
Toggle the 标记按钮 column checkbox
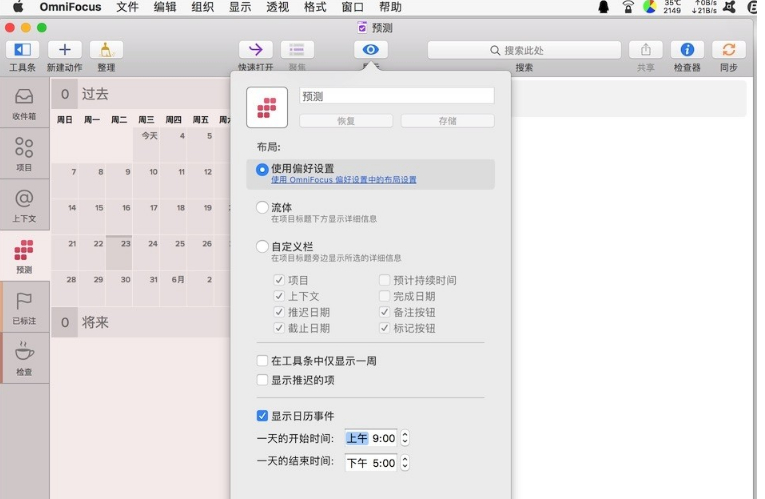click(384, 328)
